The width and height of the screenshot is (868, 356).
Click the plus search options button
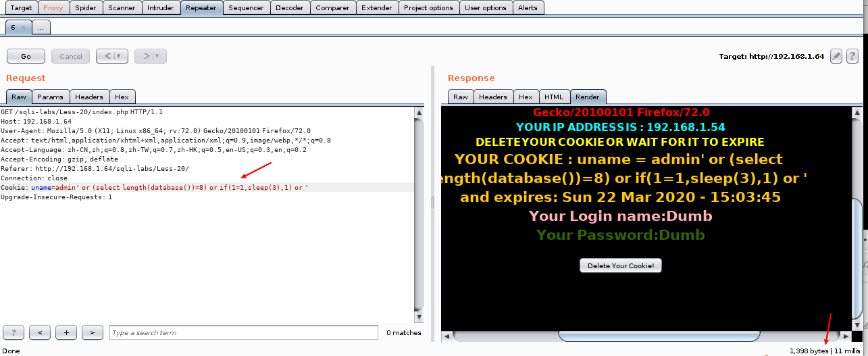pyautogui.click(x=66, y=332)
